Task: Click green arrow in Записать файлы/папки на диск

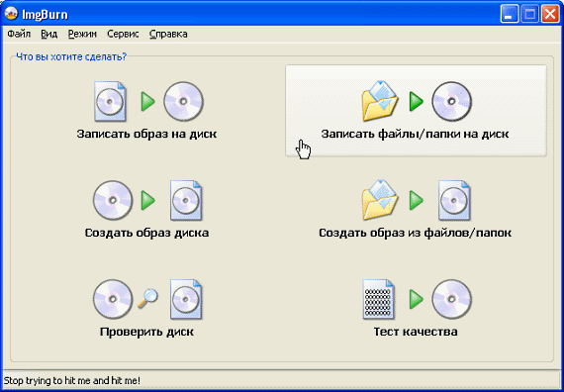Action: [x=417, y=102]
